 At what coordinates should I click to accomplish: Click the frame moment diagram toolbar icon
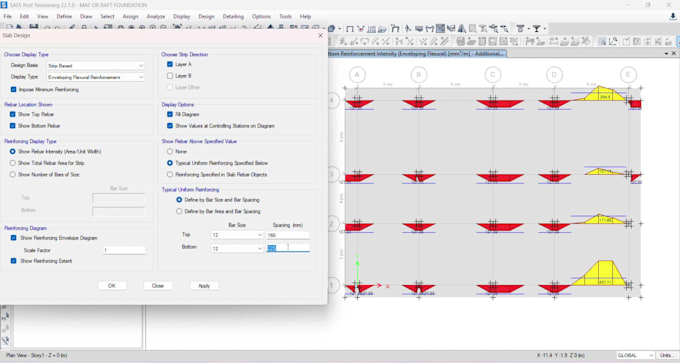(395, 29)
